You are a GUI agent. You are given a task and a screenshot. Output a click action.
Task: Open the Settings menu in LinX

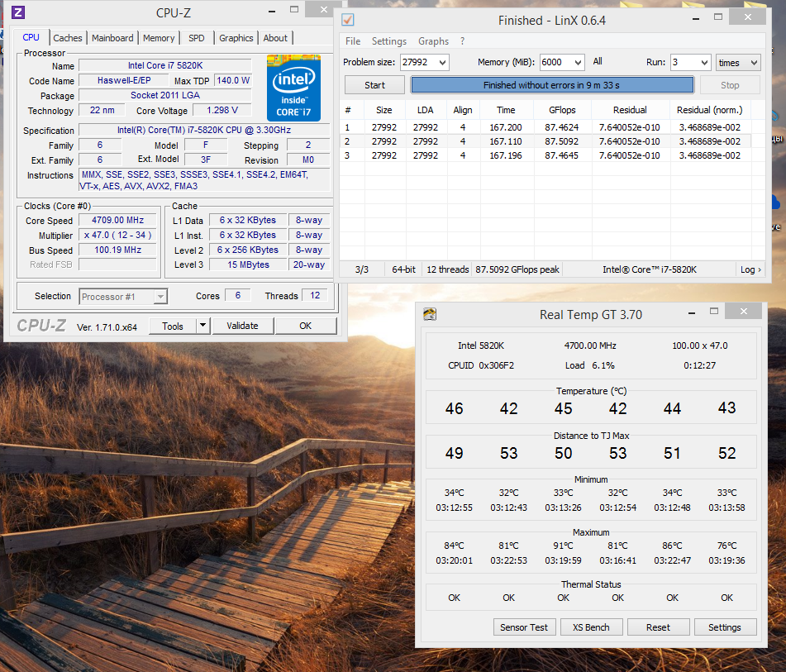pyautogui.click(x=388, y=41)
